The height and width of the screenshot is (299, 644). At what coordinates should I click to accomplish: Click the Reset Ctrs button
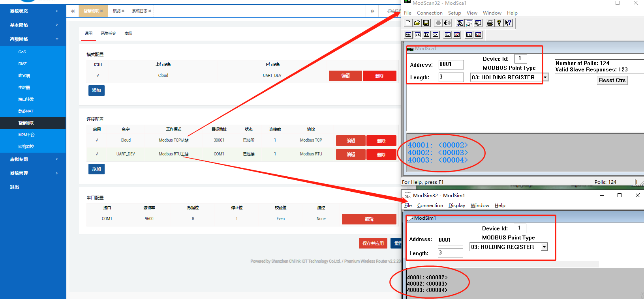tap(612, 80)
